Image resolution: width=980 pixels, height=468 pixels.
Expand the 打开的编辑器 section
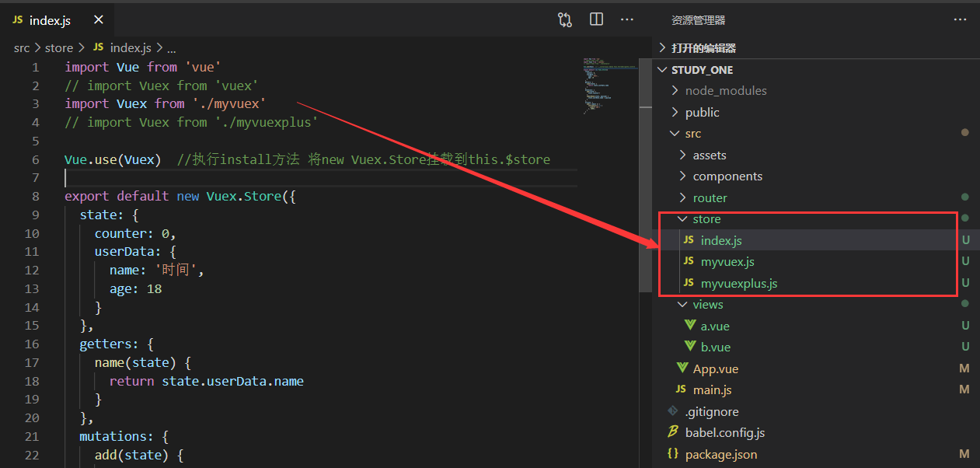(x=662, y=47)
